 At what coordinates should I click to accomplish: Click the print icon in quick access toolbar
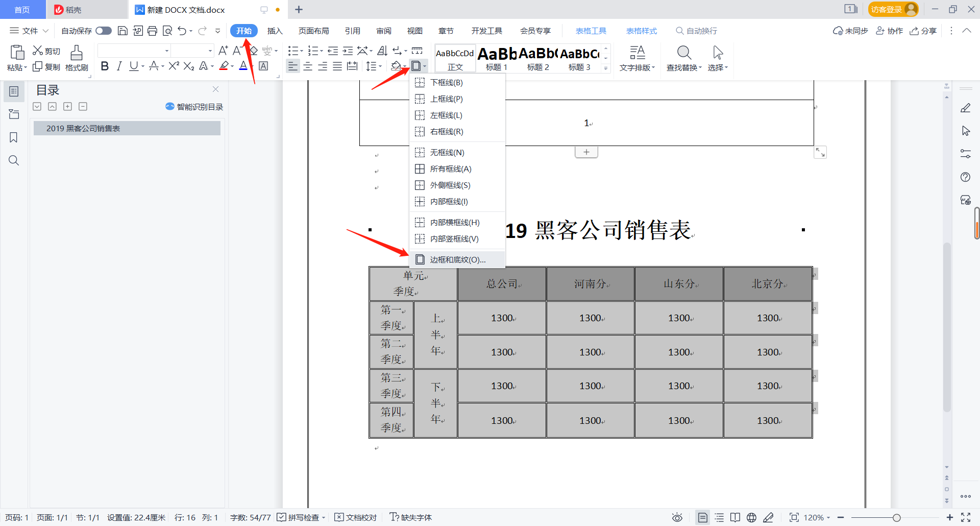click(152, 31)
